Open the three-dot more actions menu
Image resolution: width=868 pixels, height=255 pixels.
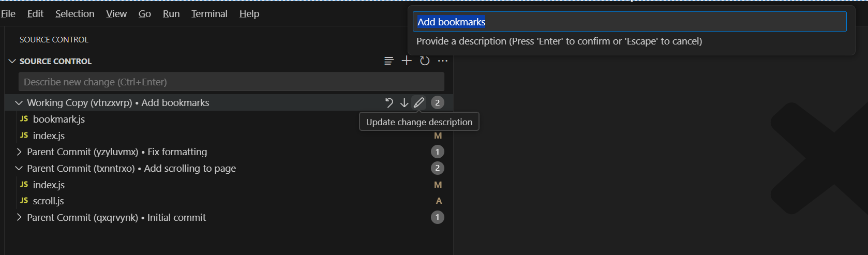pos(443,61)
